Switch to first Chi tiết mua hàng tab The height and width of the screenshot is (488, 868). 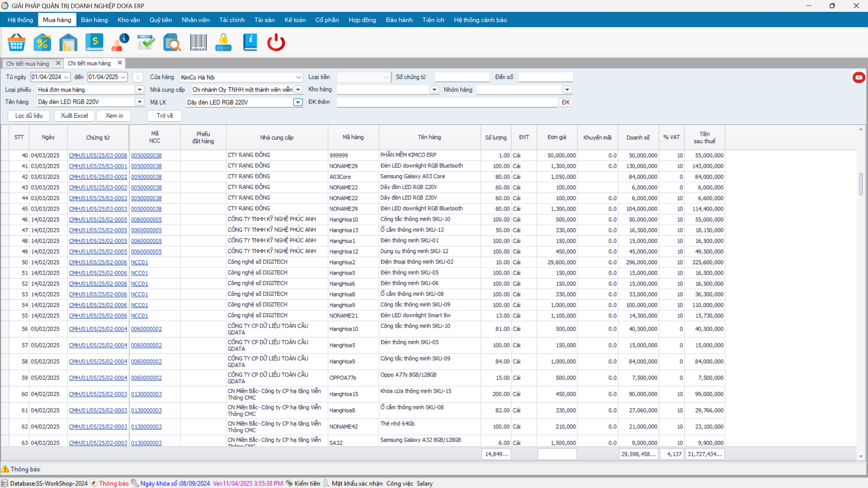pyautogui.click(x=28, y=63)
